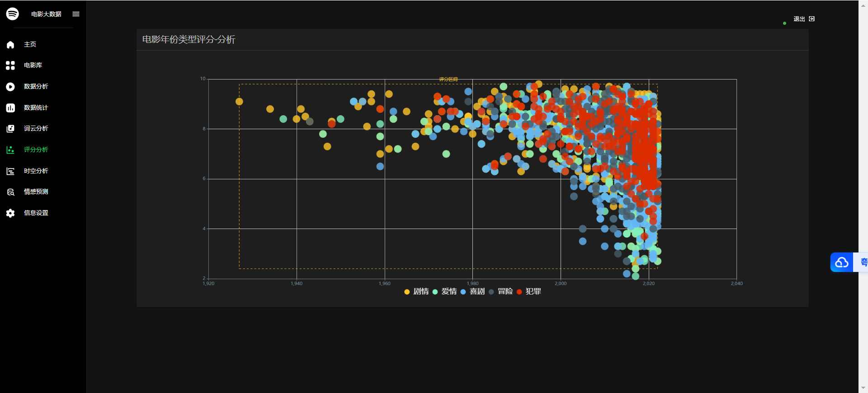Viewport: 868px width, 393px height.
Task: Click the Spotify-style logo icon
Action: pyautogui.click(x=13, y=14)
